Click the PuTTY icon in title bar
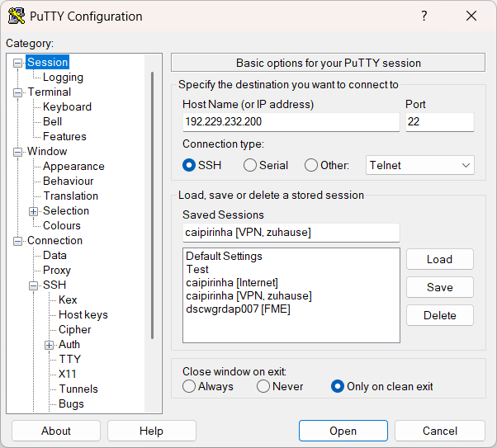This screenshot has height=448, width=497. (x=16, y=17)
